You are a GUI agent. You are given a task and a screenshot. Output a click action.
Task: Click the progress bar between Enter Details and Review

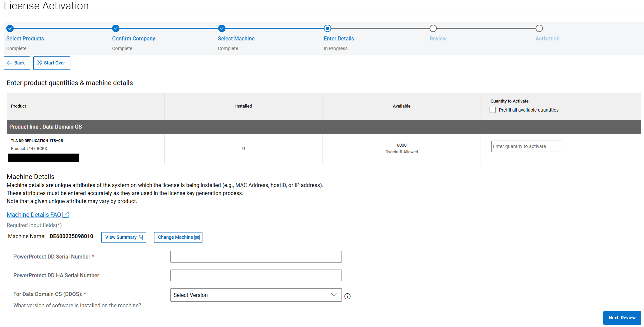380,28
